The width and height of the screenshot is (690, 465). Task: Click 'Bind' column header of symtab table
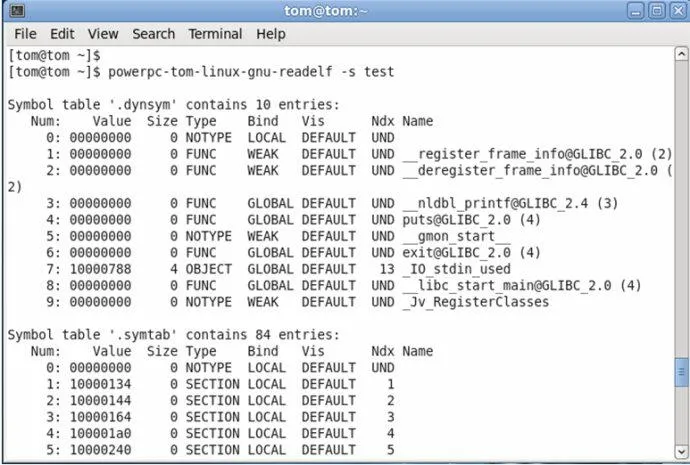pyautogui.click(x=263, y=351)
